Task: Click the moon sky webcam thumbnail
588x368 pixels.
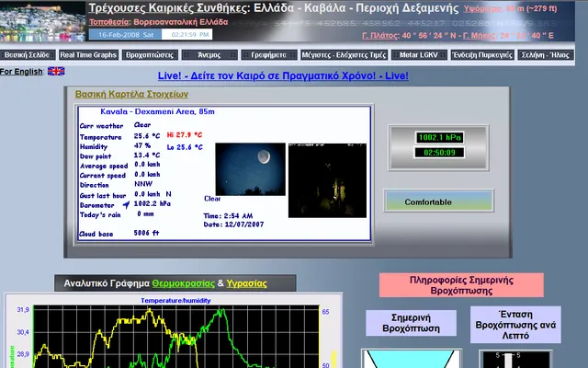Action: pos(251,169)
